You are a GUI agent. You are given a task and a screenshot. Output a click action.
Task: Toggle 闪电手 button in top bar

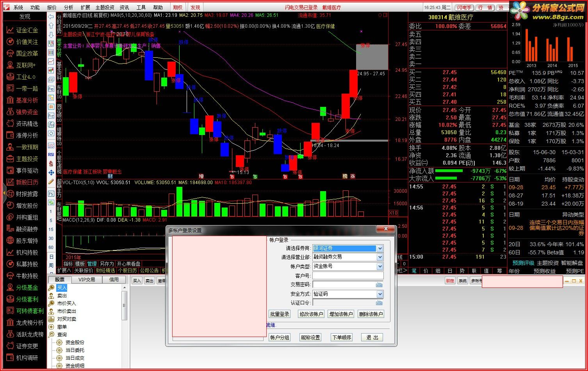(x=465, y=7)
